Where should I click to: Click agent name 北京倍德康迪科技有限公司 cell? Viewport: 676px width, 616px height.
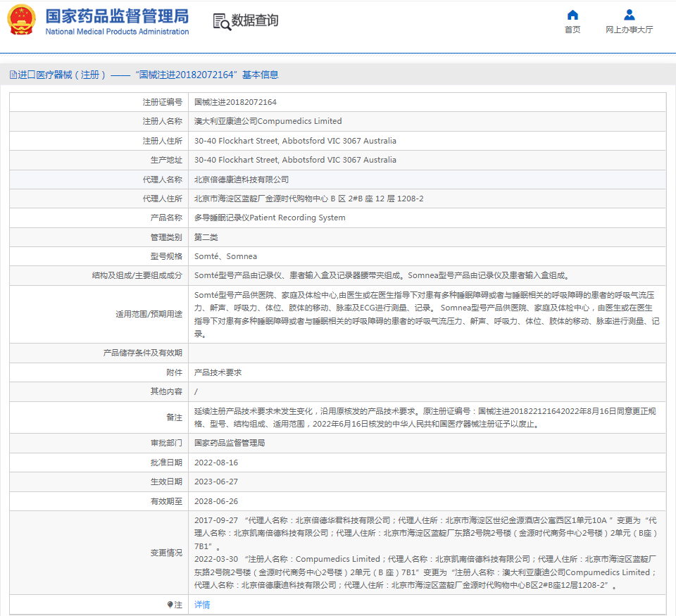click(241, 180)
